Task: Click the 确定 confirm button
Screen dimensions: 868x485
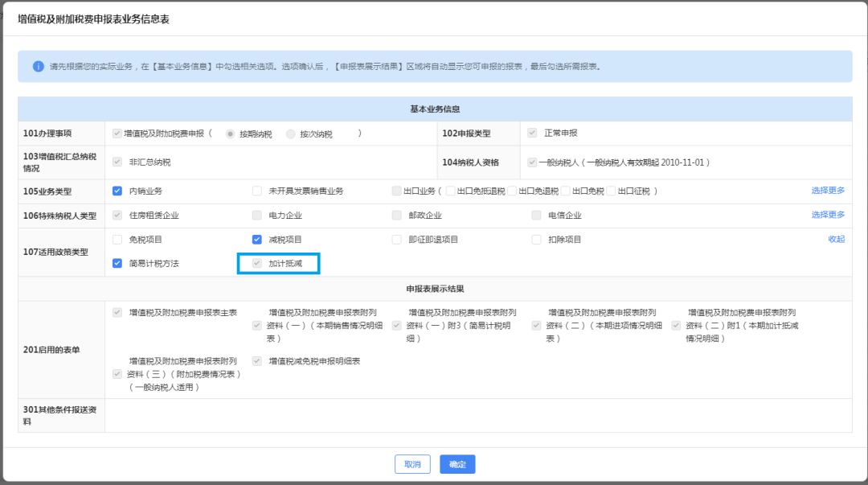Action: [x=457, y=465]
